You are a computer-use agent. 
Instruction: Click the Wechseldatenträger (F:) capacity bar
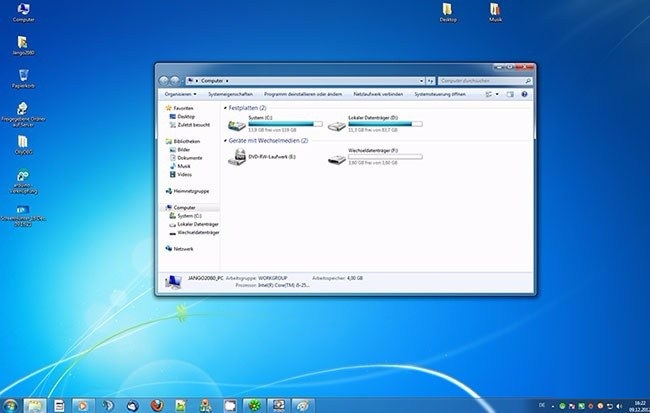pos(385,157)
